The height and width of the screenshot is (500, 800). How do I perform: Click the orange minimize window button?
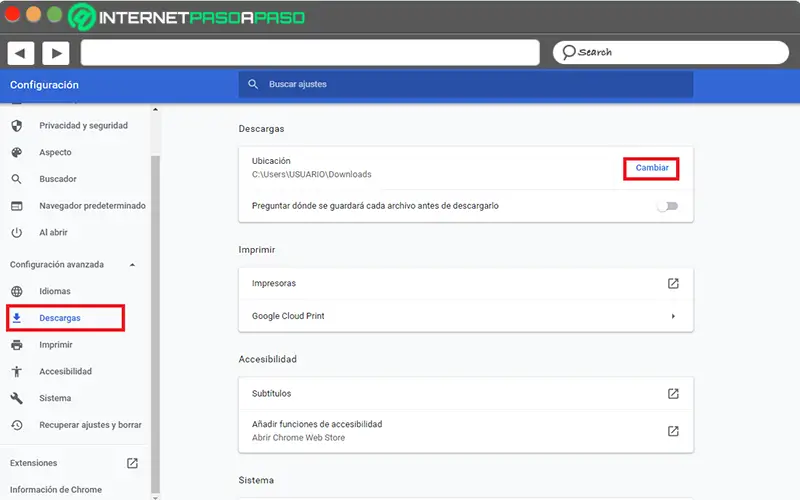[33, 14]
